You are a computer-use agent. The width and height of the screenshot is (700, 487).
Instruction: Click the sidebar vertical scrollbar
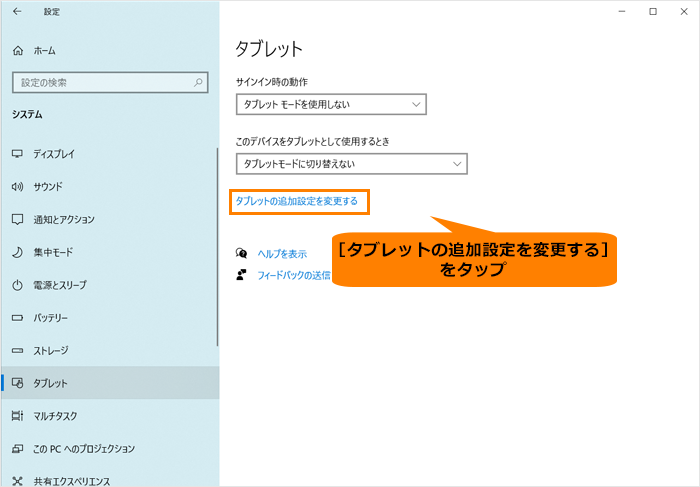click(x=217, y=247)
